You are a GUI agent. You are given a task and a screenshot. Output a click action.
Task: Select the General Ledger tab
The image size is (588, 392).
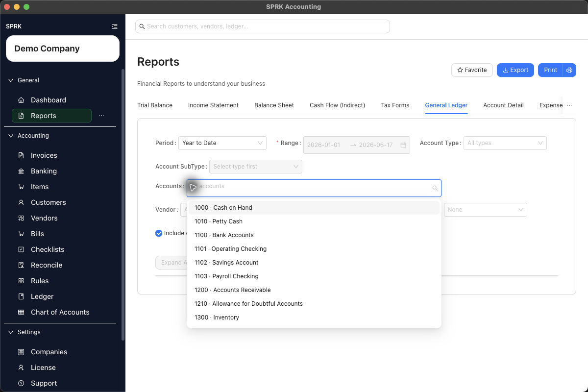tap(446, 105)
